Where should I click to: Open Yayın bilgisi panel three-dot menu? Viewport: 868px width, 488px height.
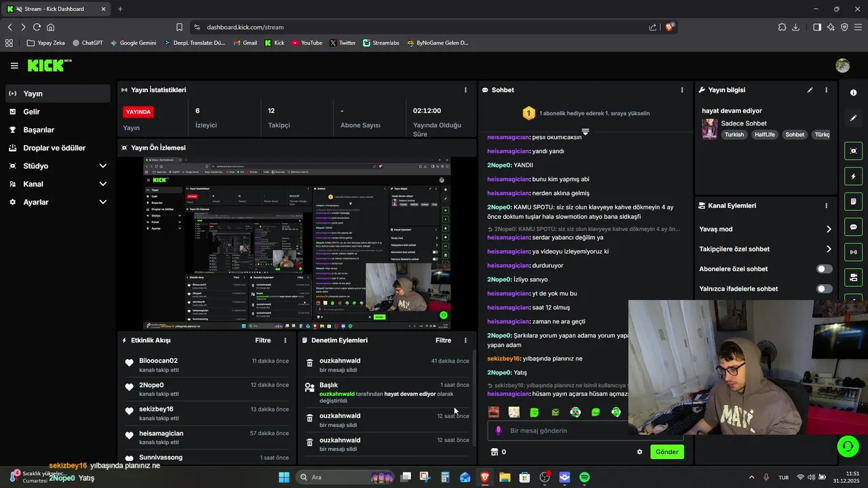point(826,89)
